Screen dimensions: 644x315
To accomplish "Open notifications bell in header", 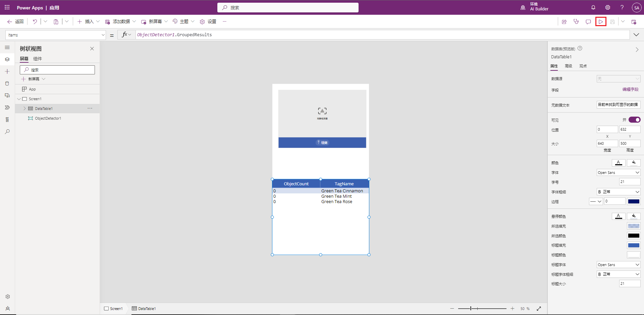I will 593,7.
